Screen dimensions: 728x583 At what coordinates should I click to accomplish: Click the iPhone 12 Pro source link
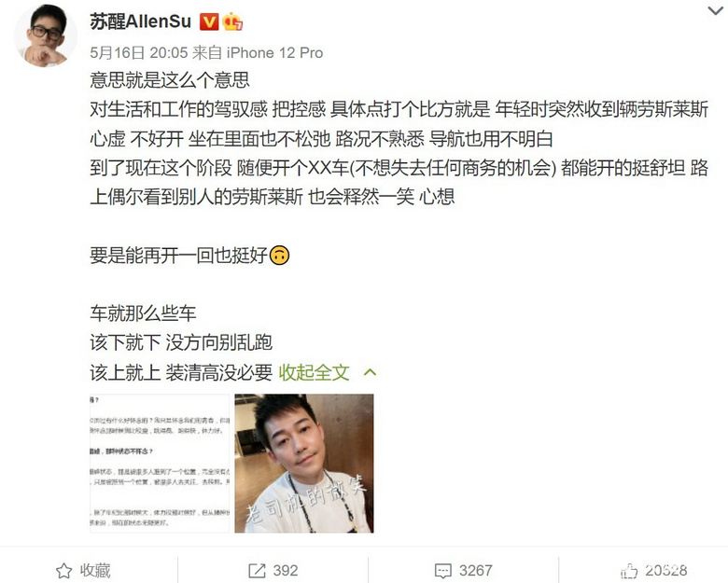click(274, 52)
